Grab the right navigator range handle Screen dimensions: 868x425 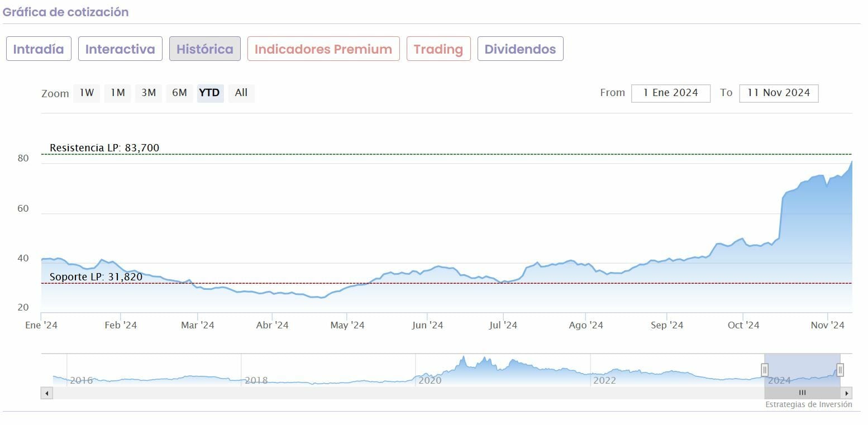coord(840,370)
